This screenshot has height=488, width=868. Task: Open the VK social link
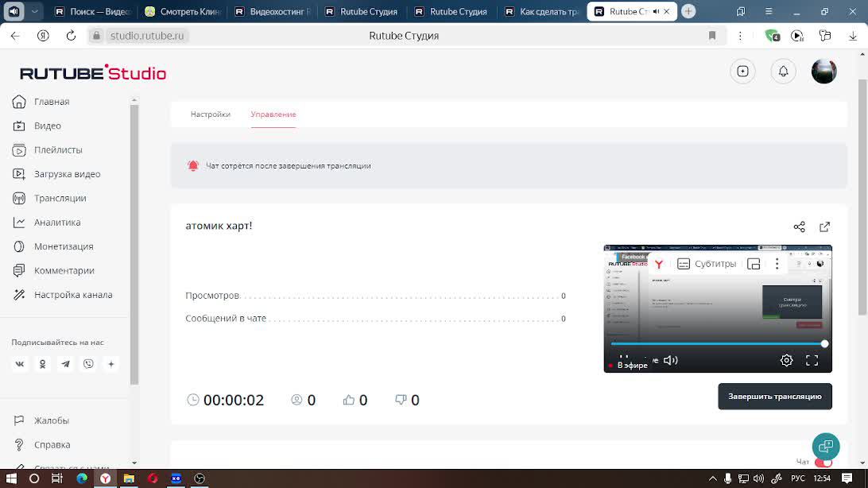(19, 364)
